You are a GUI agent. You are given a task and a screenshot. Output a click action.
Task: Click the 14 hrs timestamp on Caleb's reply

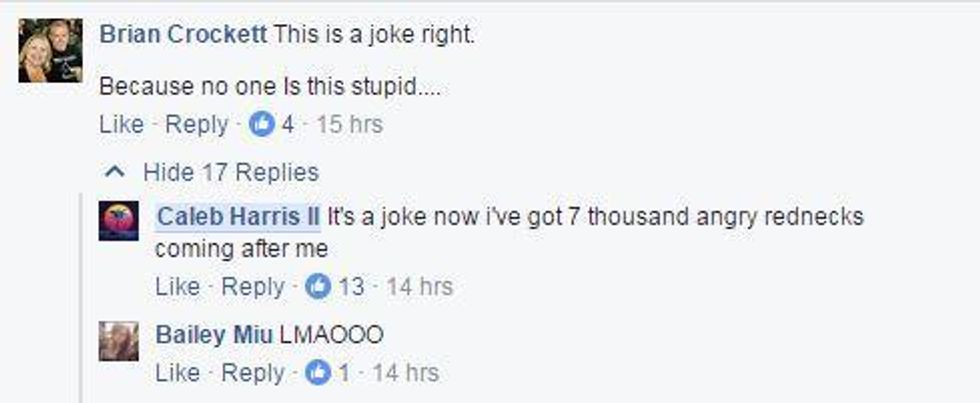[419, 287]
